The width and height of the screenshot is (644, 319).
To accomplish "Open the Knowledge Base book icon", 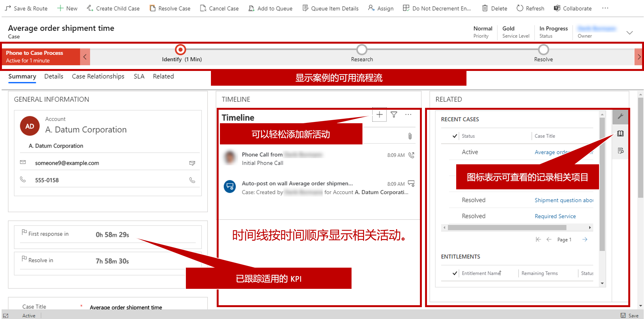I will [x=621, y=134].
